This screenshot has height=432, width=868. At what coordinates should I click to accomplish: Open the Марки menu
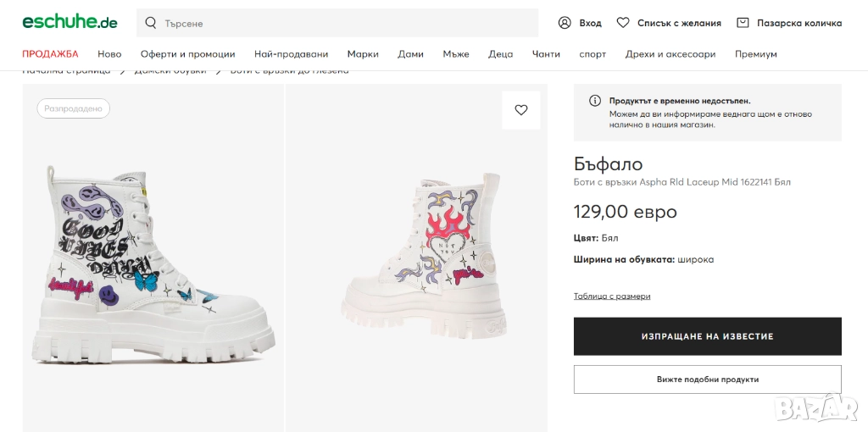[363, 54]
